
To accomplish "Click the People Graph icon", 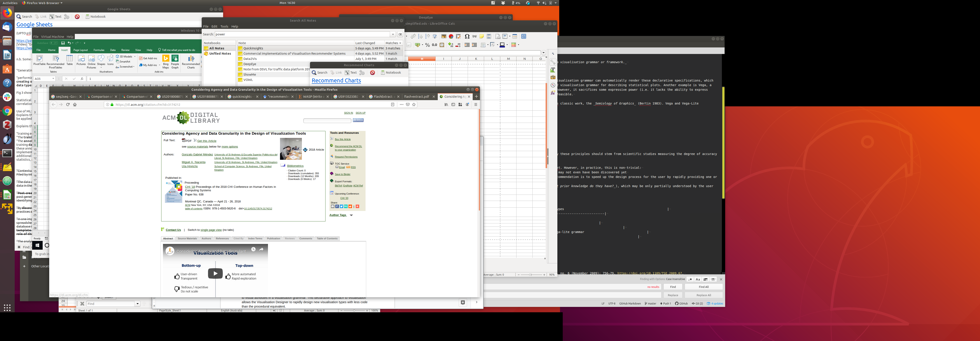I will [175, 59].
